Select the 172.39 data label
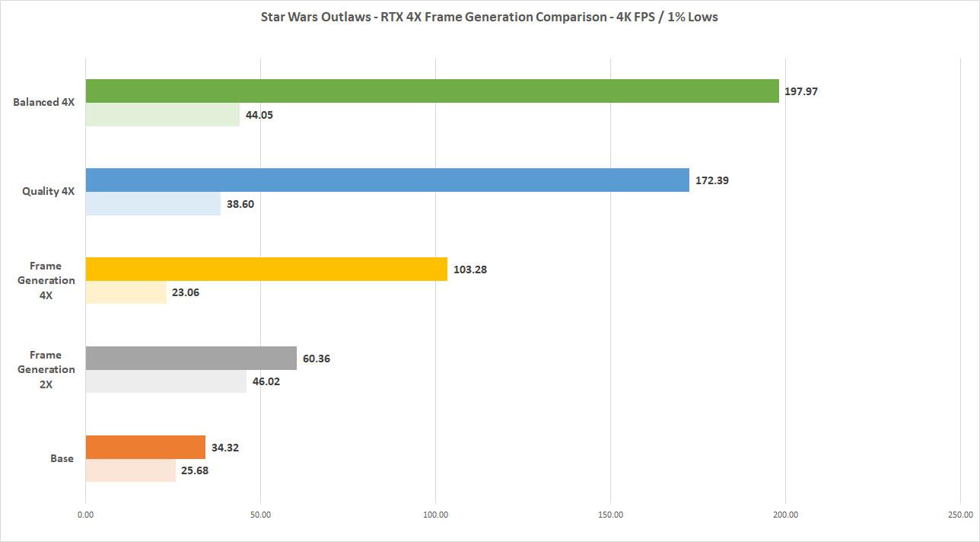This screenshot has height=542, width=980. pos(711,181)
